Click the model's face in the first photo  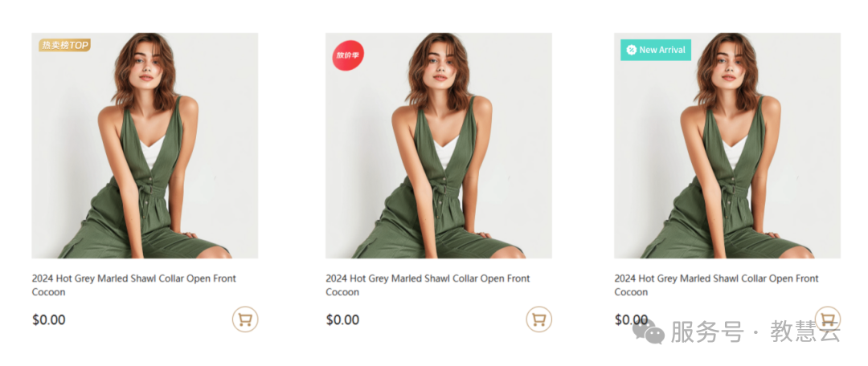145,68
